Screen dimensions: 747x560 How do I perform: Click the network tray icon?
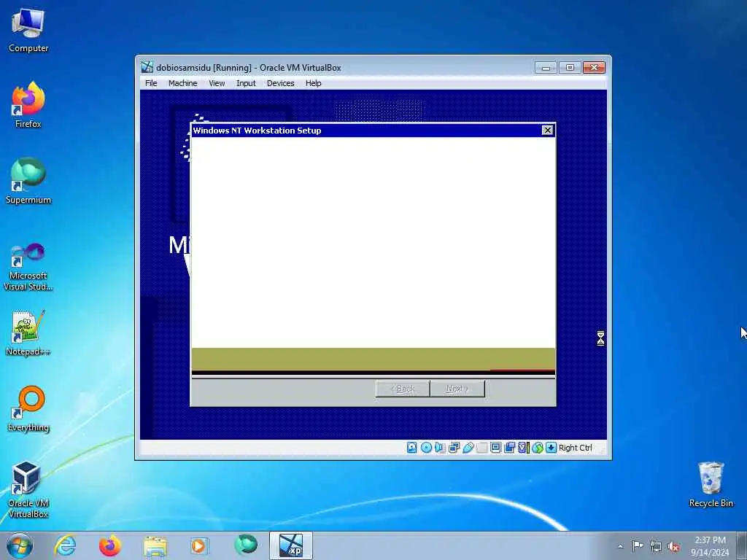click(656, 546)
